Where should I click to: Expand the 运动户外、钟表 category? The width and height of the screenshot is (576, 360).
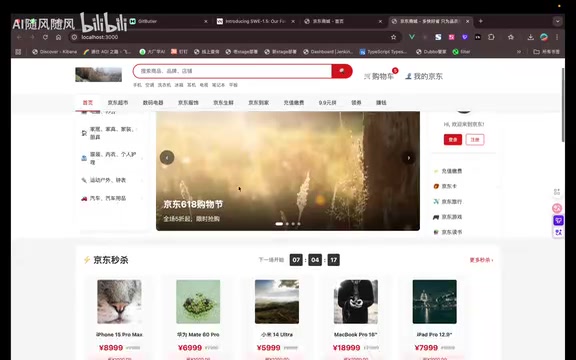point(112,180)
